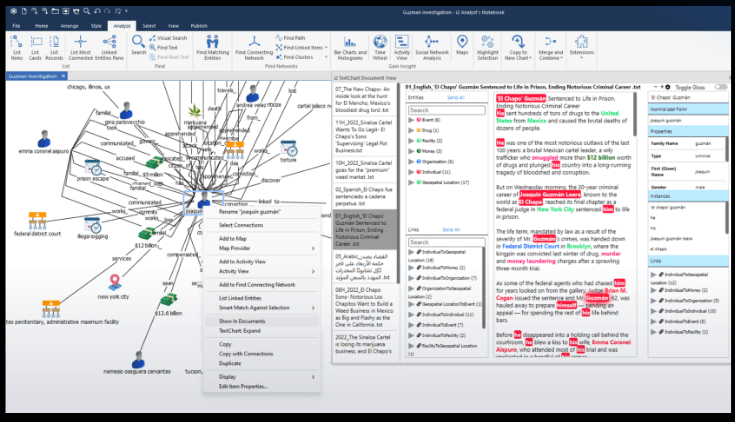Switch to the Arrange ribbon tab
Screen dimensions: 735x422
pyautogui.click(x=69, y=26)
